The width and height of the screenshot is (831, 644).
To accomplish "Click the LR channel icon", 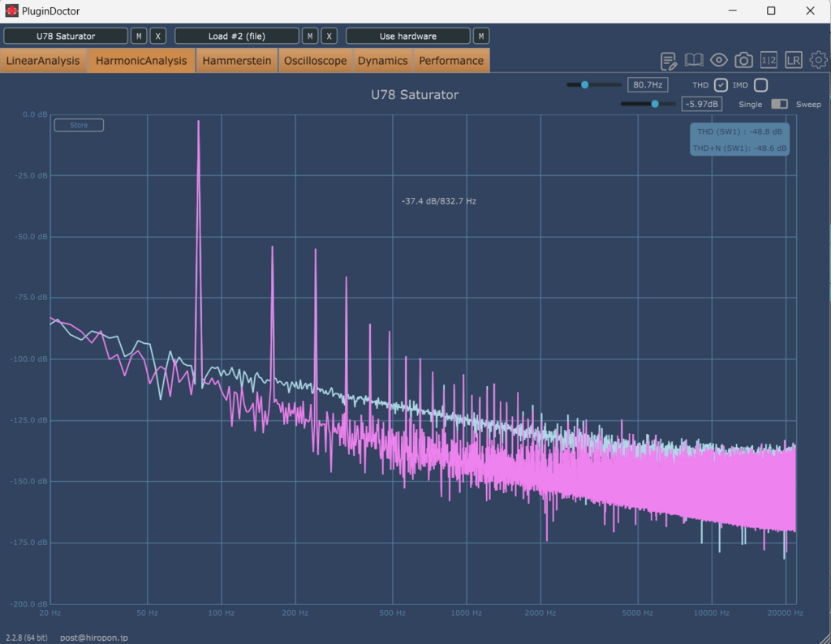I will point(794,60).
